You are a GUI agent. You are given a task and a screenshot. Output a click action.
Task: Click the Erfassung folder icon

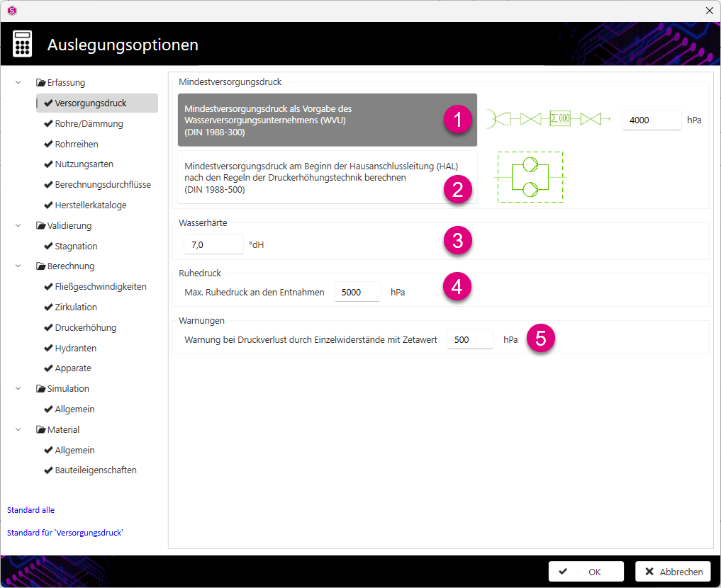point(41,83)
